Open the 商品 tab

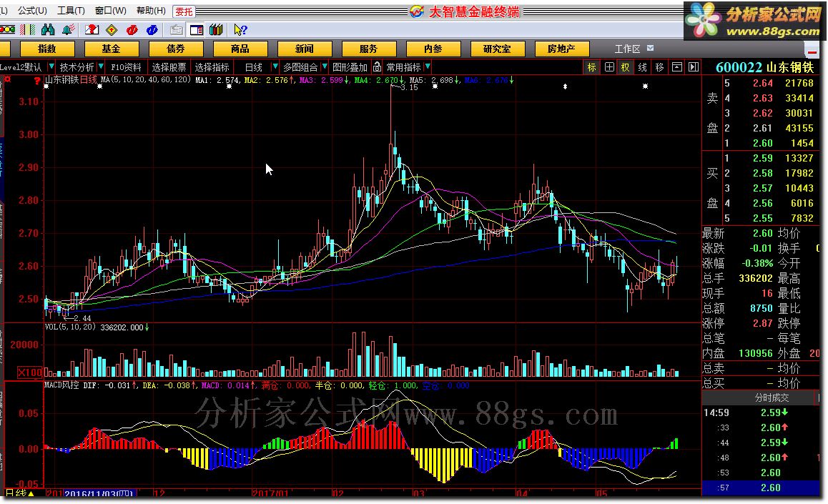pos(240,49)
